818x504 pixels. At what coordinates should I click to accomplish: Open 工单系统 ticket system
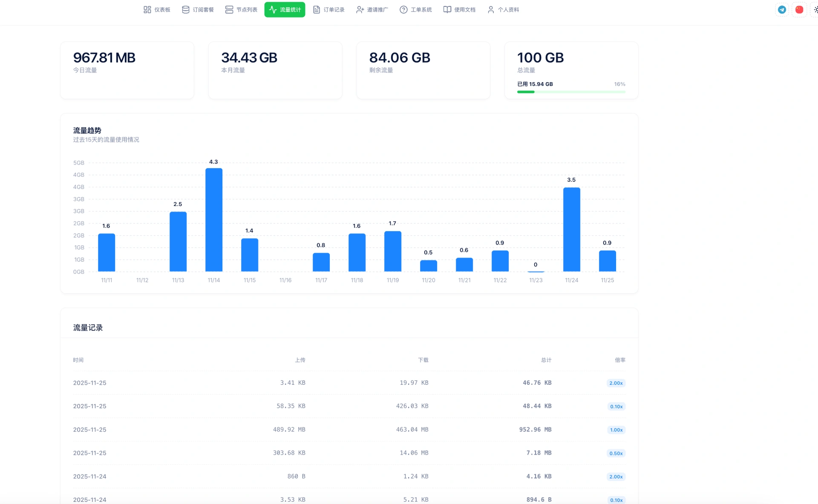coord(415,9)
